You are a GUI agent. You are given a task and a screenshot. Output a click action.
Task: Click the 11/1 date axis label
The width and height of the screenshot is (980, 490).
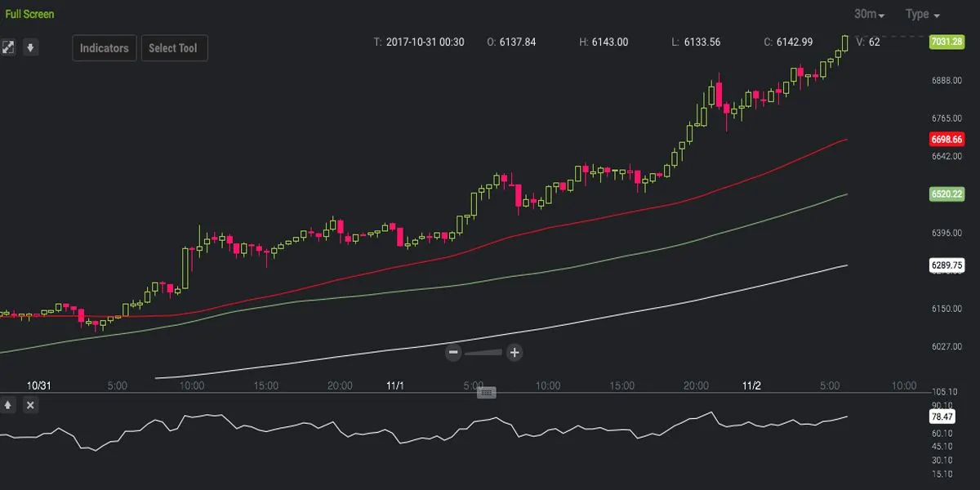pos(395,385)
